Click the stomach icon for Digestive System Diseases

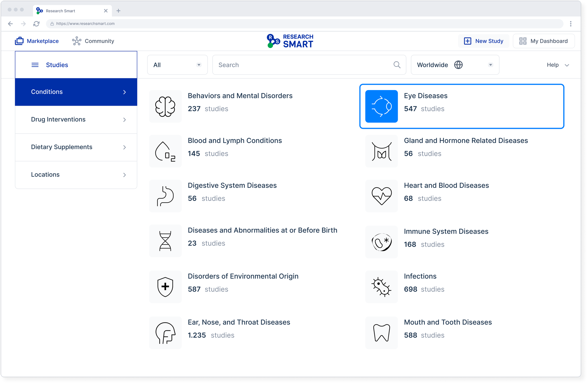pyautogui.click(x=165, y=196)
